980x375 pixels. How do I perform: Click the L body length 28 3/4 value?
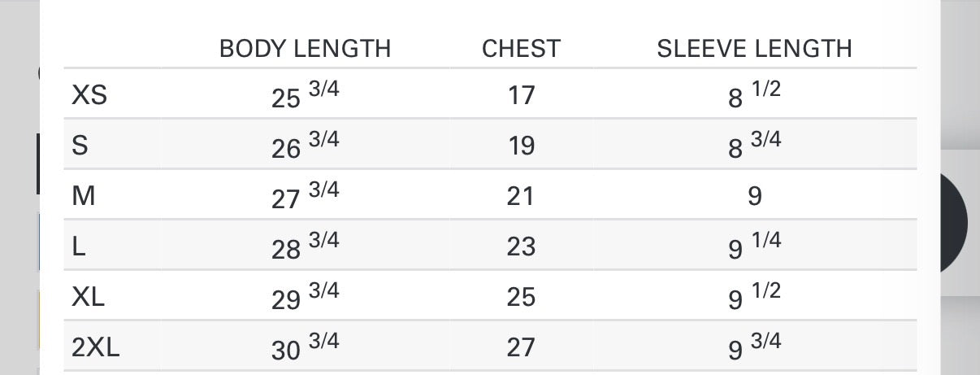(x=305, y=247)
